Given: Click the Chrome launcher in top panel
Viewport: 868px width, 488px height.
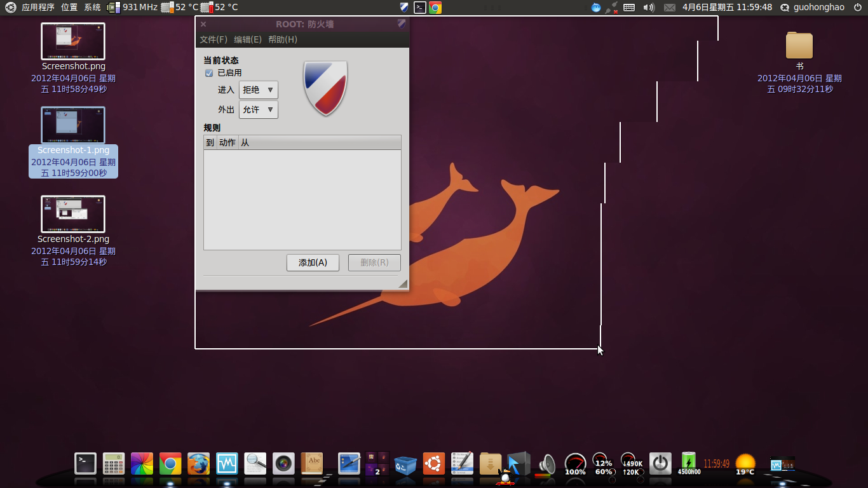Looking at the screenshot, I should click(435, 8).
